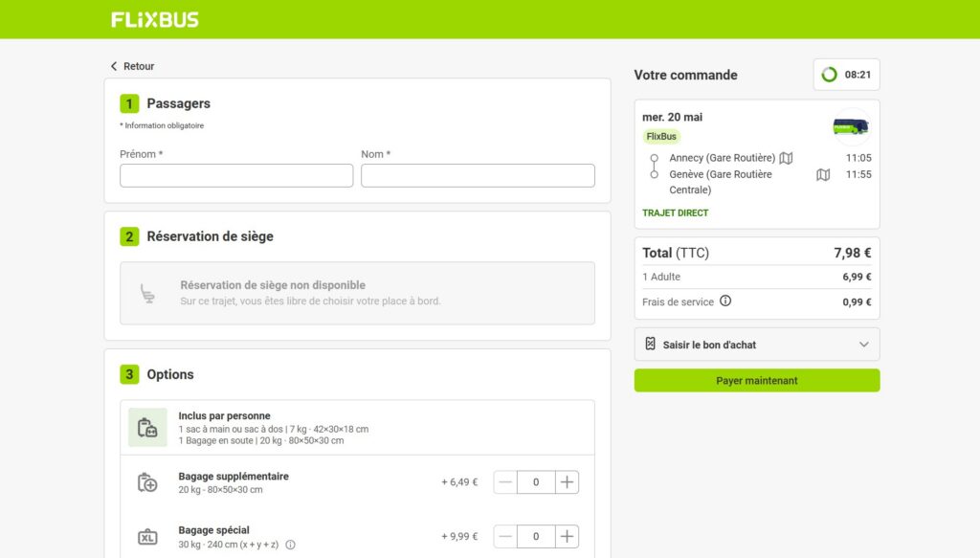The height and width of the screenshot is (558, 980).
Task: Click the Genève (Gare Routière Centrale) stop name
Action: pyautogui.click(x=721, y=182)
